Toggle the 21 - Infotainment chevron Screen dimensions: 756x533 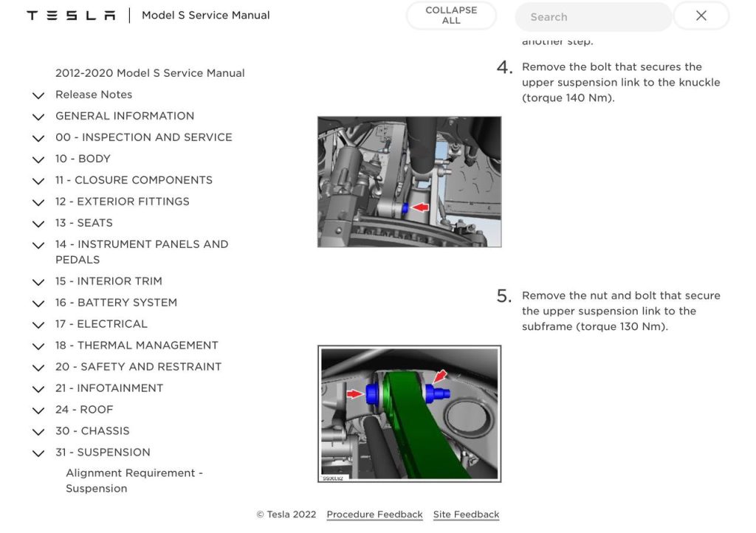pyautogui.click(x=38, y=389)
